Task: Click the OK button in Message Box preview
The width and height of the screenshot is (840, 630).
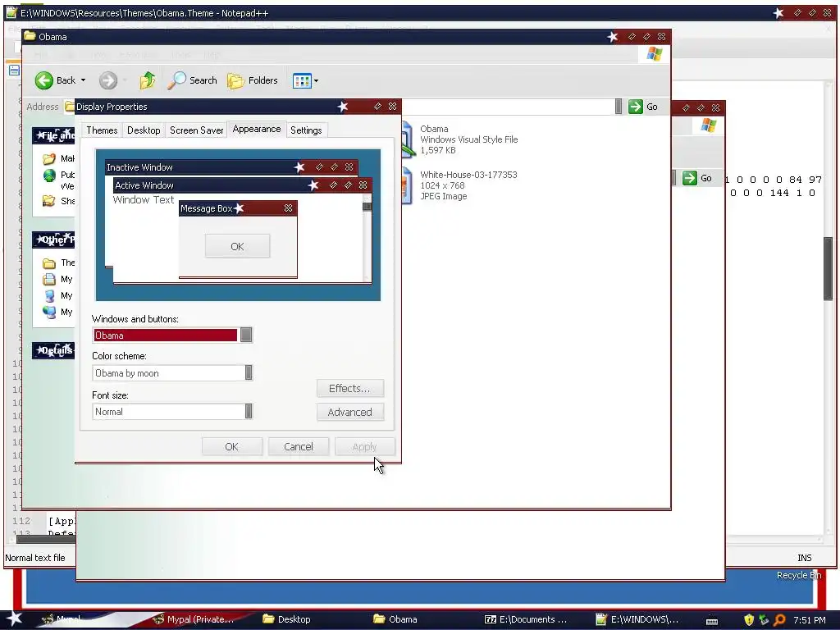Action: pyautogui.click(x=237, y=246)
